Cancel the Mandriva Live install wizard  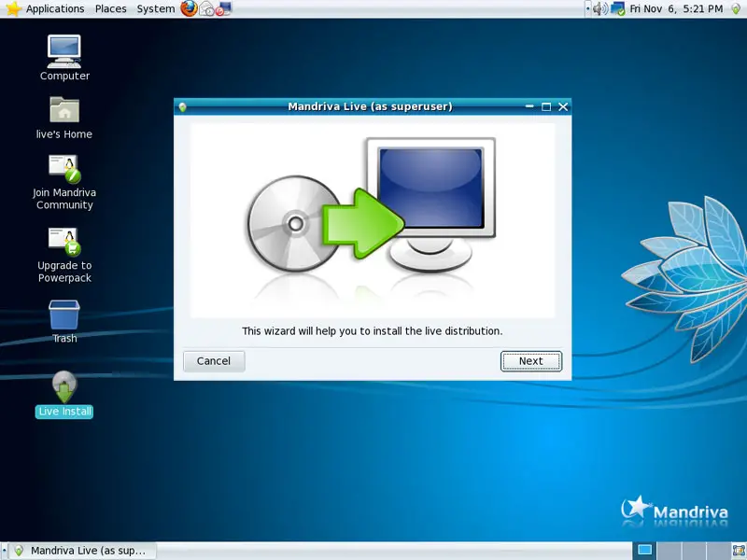pyautogui.click(x=214, y=361)
